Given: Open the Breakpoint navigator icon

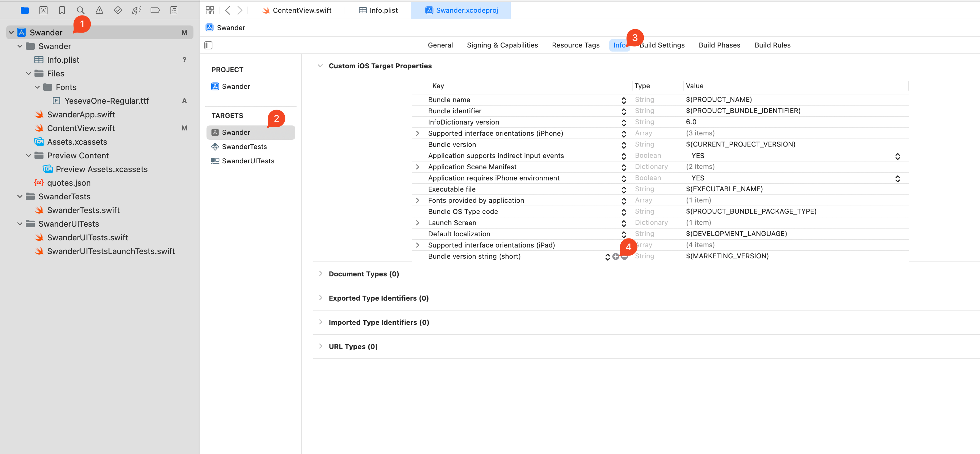Looking at the screenshot, I should click(x=155, y=10).
